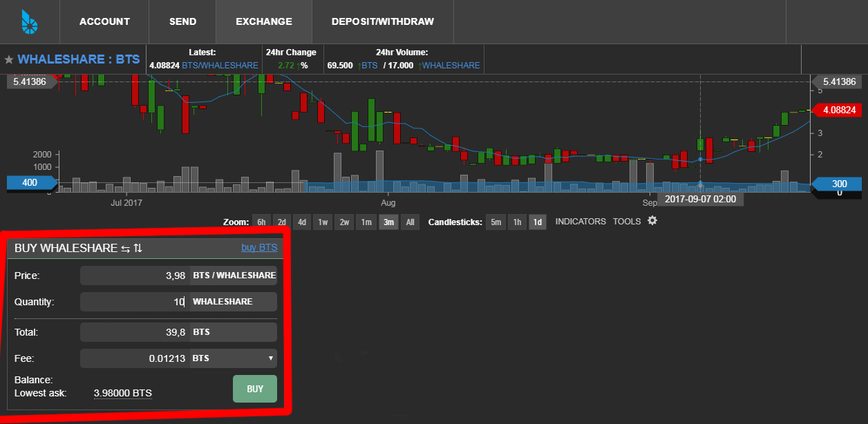Click the BTS 24hr volume asset link
Screen dimensions: 868x424
[370, 66]
